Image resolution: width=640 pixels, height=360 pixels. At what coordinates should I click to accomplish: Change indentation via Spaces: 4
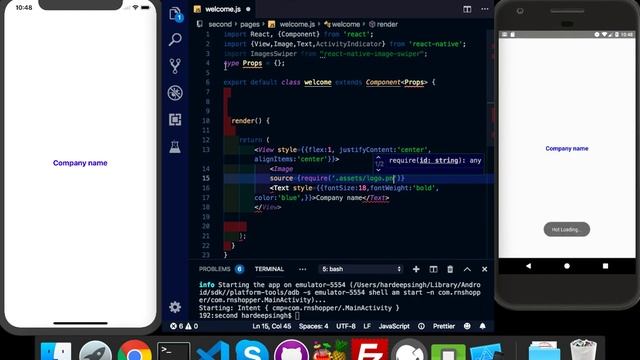(x=313, y=326)
